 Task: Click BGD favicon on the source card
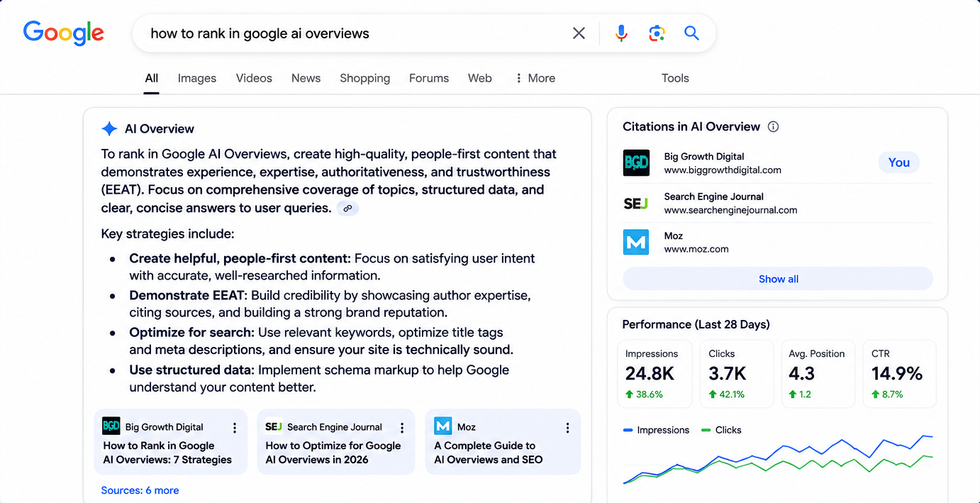point(111,426)
